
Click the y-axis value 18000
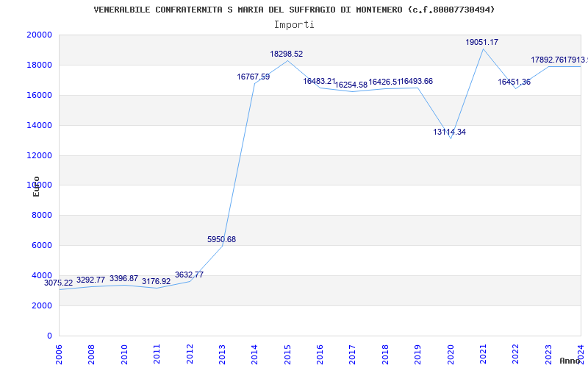coord(40,65)
